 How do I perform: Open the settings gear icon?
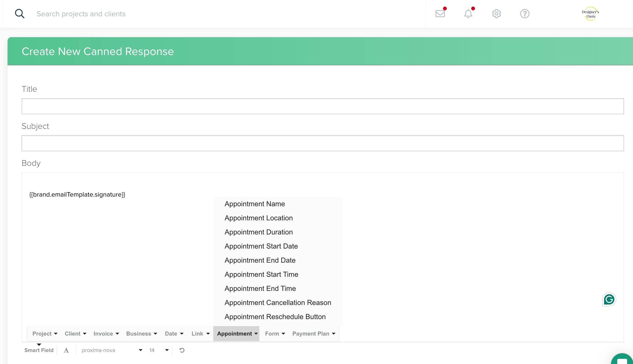point(496,13)
